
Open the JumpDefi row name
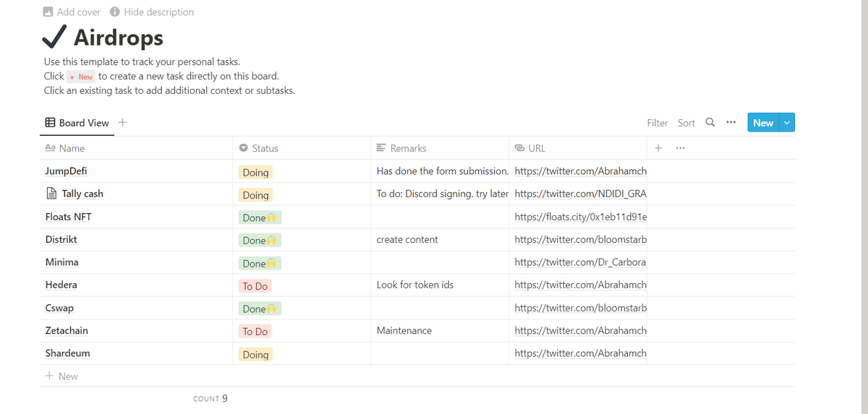click(x=67, y=171)
